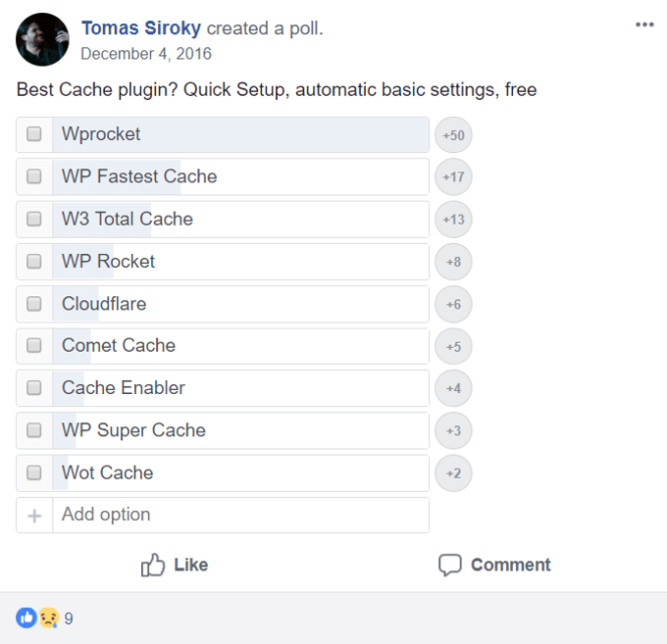Check the Cloudflare poll checkbox
The height and width of the screenshot is (644, 667).
34,304
